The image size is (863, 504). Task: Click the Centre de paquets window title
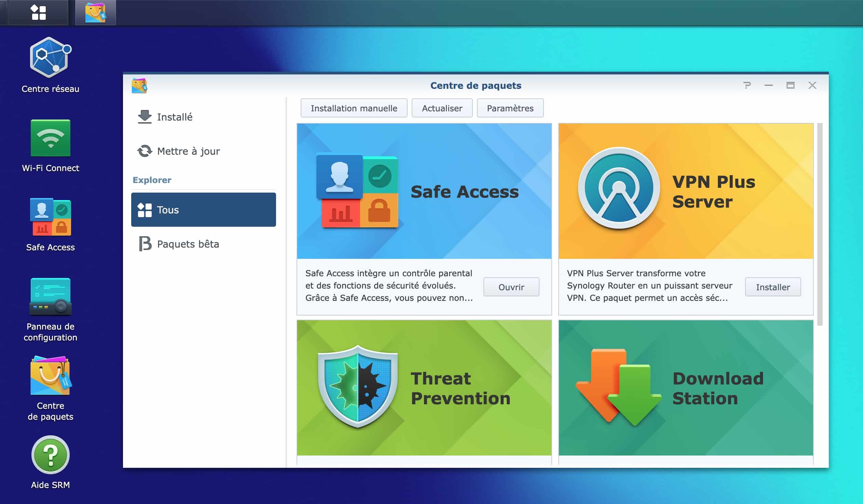click(476, 85)
